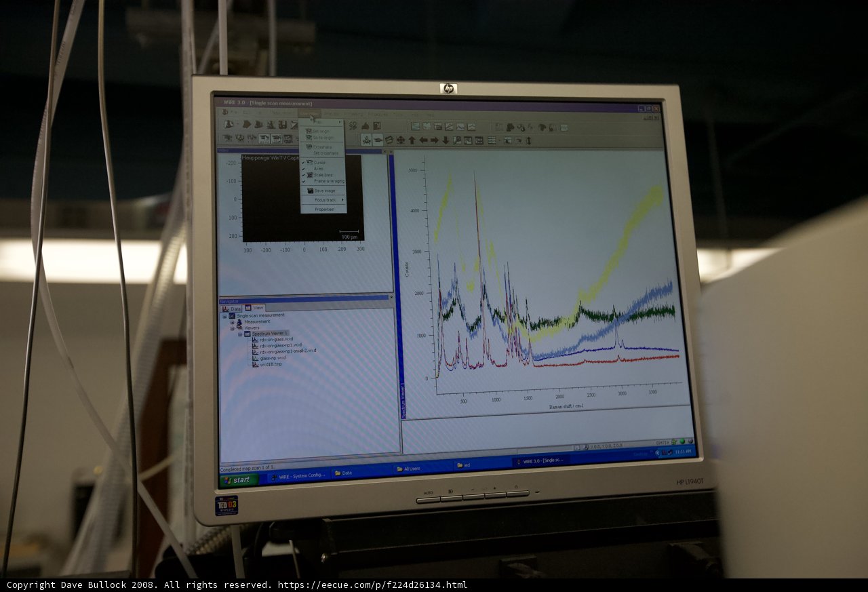Toggle the checked Axes menu option
The height and width of the screenshot is (592, 868).
point(323,169)
